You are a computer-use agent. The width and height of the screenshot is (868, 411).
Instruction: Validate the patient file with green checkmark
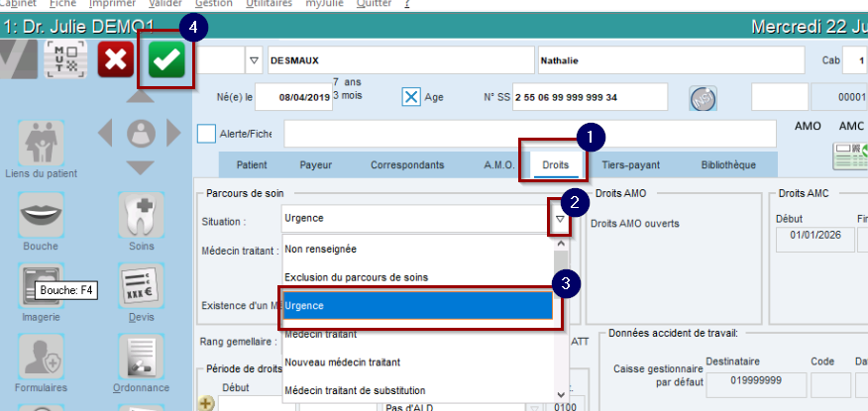(166, 59)
